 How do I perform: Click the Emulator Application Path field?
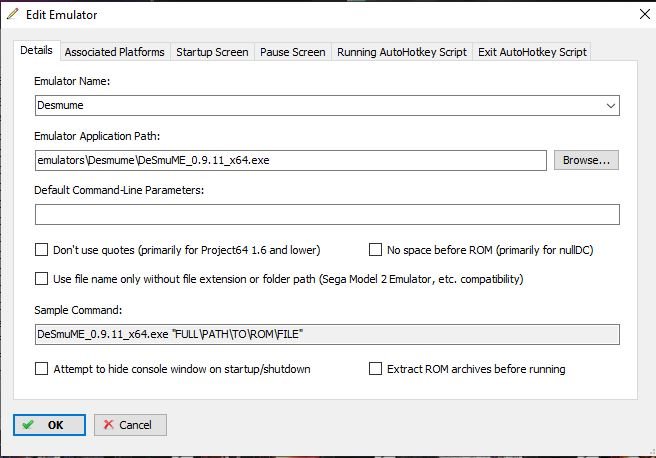(291, 161)
